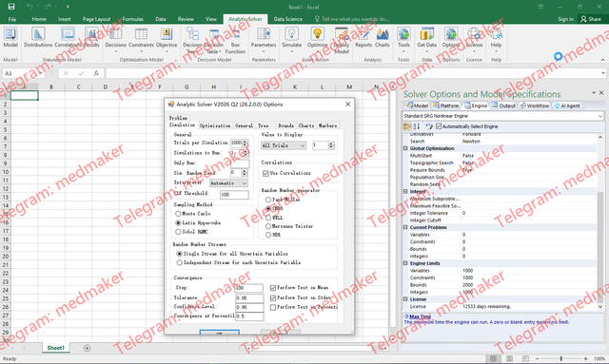Open the Formulas ribbon tab
This screenshot has height=364, width=609.
coord(133,19)
